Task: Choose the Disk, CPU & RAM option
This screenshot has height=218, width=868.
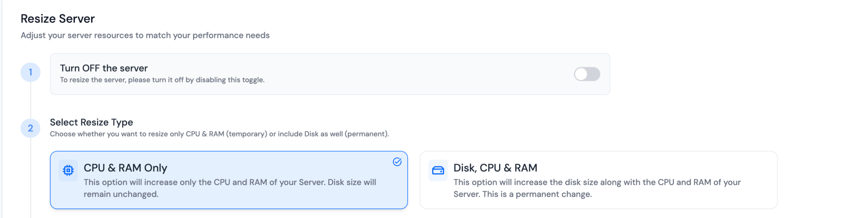Action: pos(598,180)
